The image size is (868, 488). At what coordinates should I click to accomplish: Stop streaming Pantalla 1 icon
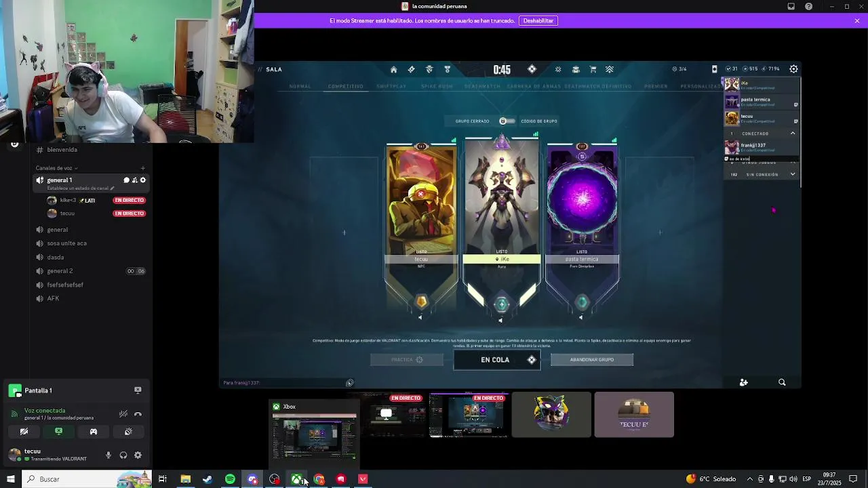[x=138, y=390]
